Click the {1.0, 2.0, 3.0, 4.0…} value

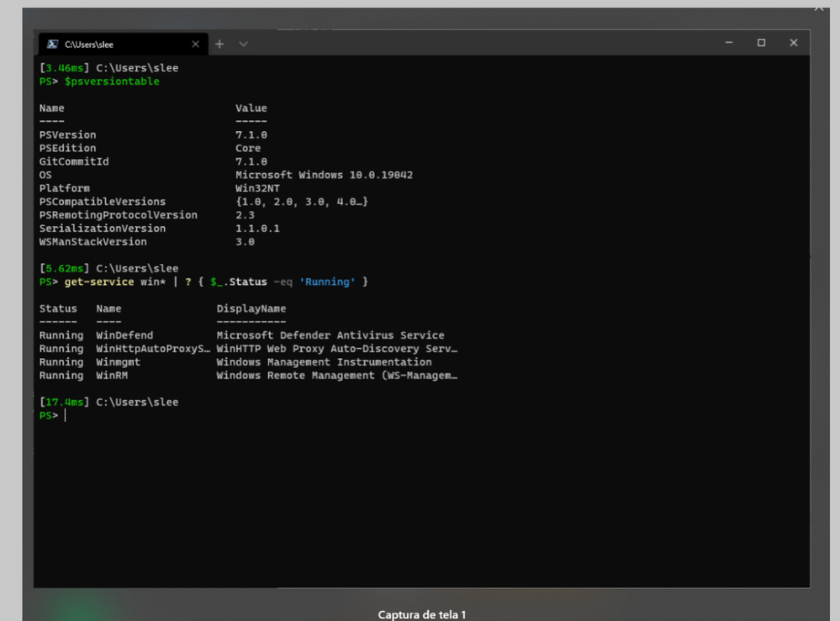302,202
